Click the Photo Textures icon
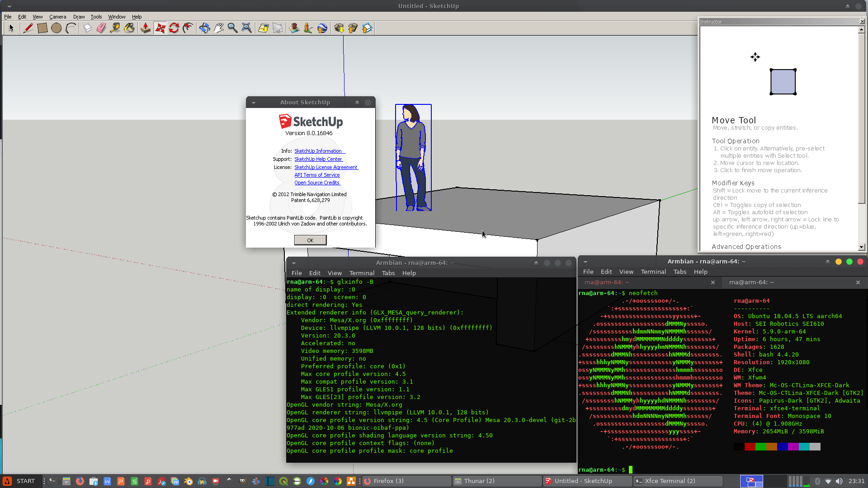This screenshot has height=488, width=868. coord(308,28)
